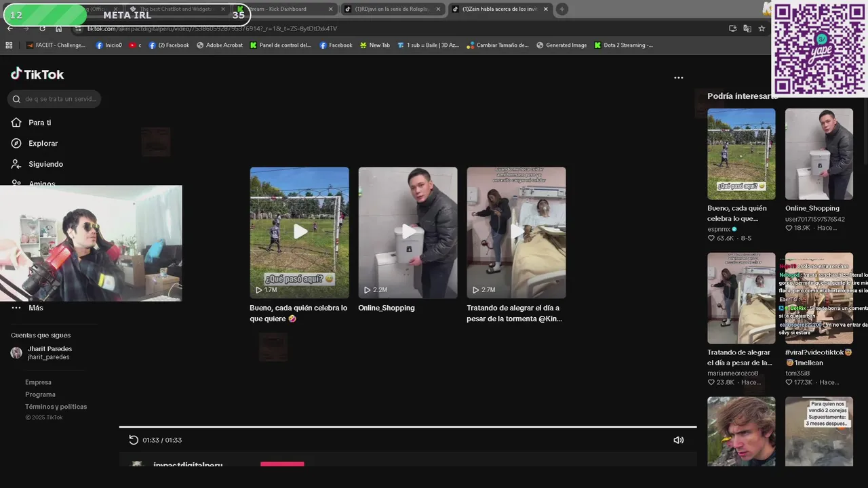Viewport: 868px width, 488px height.
Task: Click center Online_Shopping title text
Action: click(387, 308)
